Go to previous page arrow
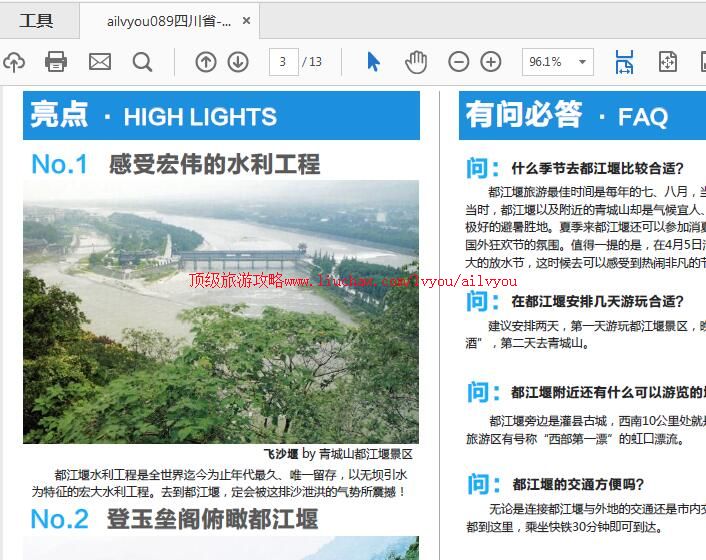706x560 pixels. pos(205,62)
